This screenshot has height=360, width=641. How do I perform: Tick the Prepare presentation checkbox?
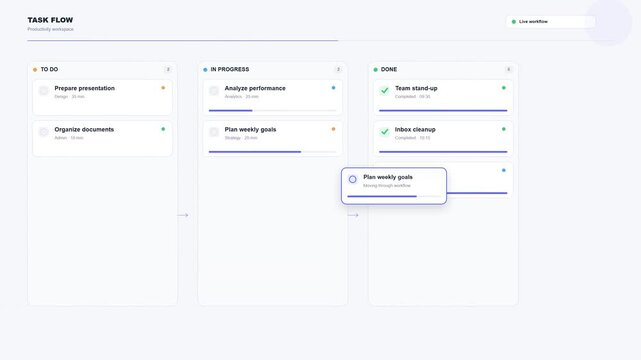[44, 91]
